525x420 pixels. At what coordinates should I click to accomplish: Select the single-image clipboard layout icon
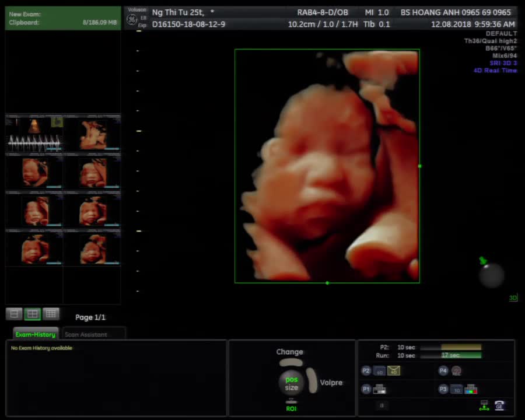tap(14, 314)
